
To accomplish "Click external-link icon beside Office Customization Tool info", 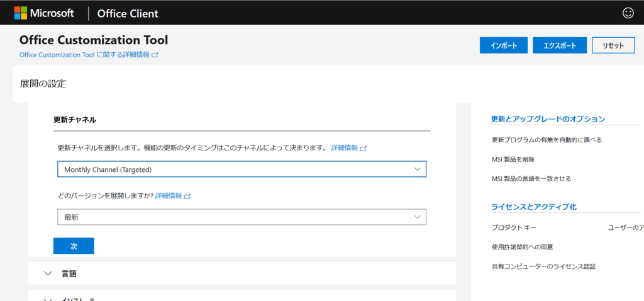I will point(155,55).
